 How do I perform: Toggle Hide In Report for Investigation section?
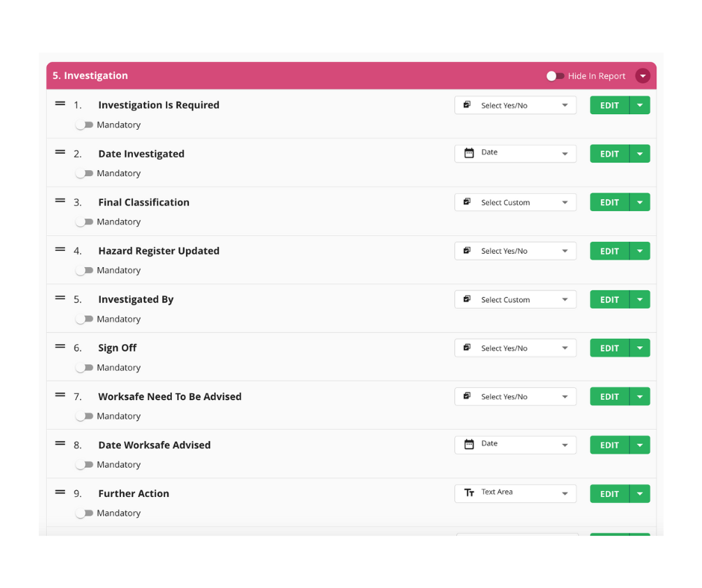555,76
